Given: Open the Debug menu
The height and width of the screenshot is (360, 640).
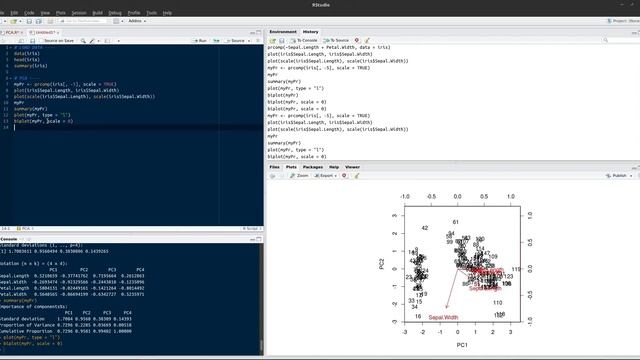Looking at the screenshot, I should (x=115, y=13).
